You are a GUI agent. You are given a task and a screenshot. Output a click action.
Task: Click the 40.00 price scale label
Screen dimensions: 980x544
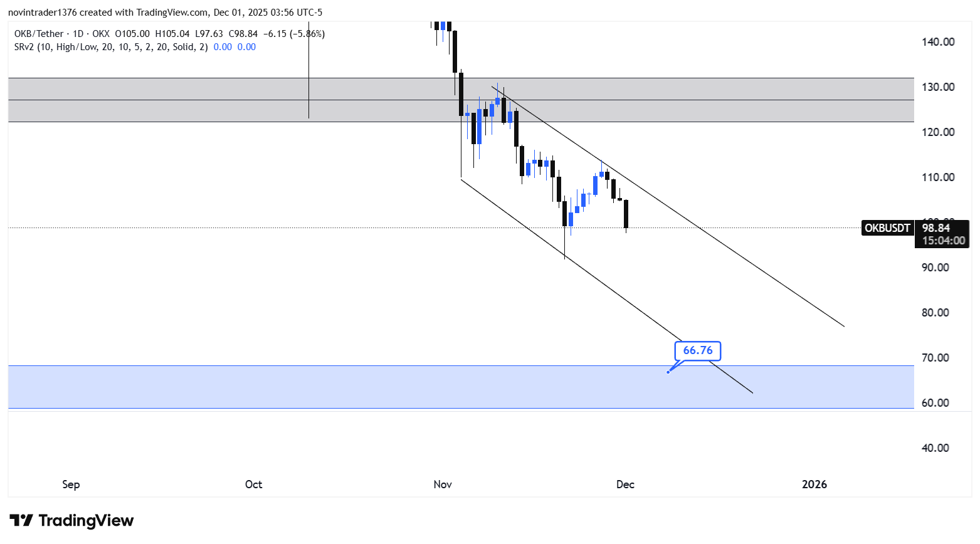[x=935, y=448]
